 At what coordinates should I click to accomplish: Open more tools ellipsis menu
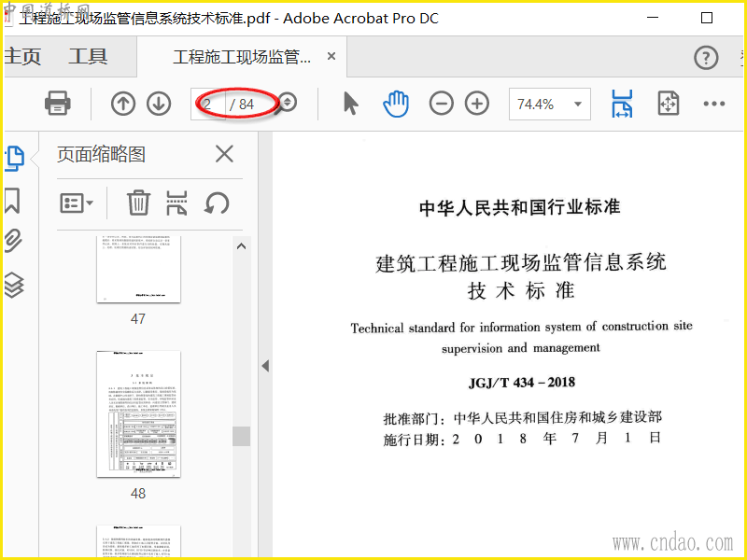(x=714, y=104)
